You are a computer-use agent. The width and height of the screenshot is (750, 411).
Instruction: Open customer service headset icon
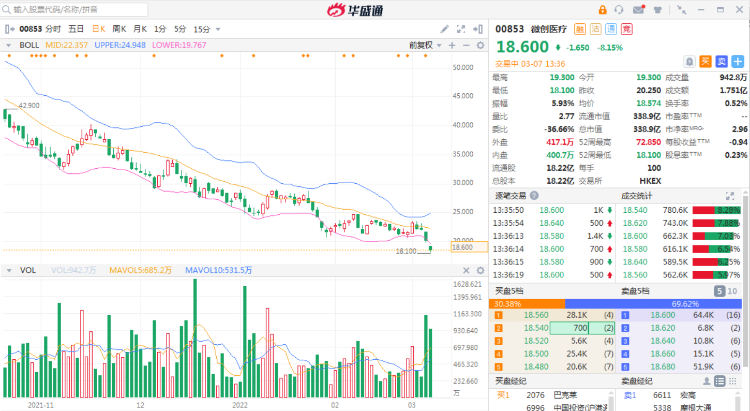pyautogui.click(x=619, y=10)
